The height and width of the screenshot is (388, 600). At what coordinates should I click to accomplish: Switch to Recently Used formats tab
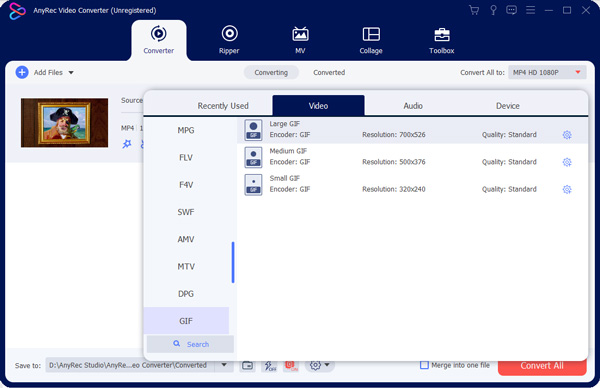point(223,106)
